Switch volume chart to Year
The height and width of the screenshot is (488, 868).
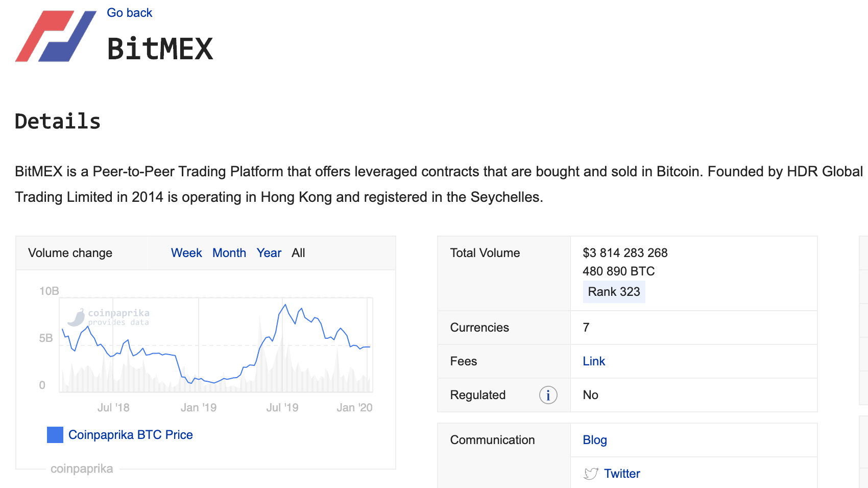pos(269,253)
